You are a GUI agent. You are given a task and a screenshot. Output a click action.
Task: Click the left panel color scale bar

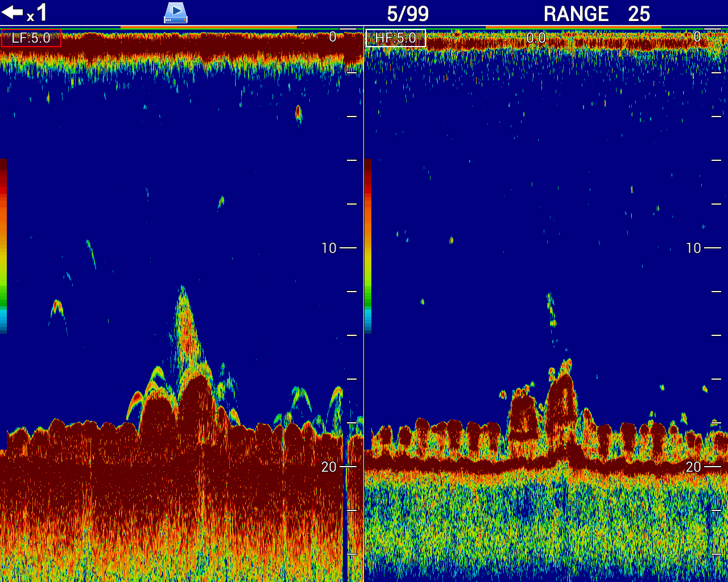[x=3, y=246]
